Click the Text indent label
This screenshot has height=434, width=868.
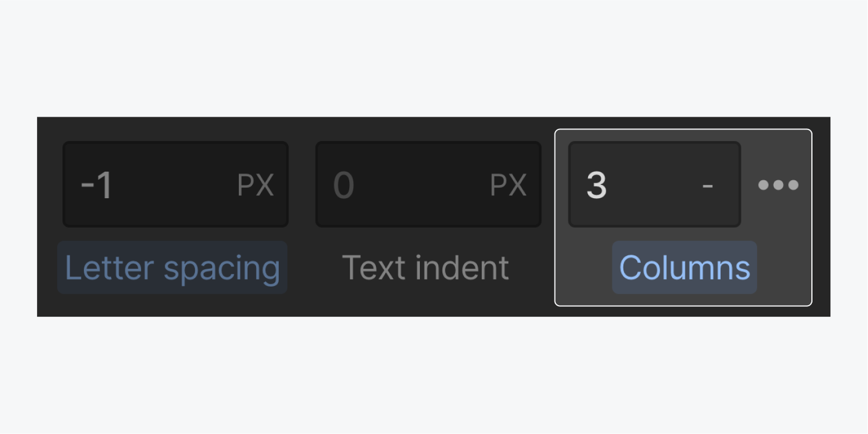tap(426, 268)
